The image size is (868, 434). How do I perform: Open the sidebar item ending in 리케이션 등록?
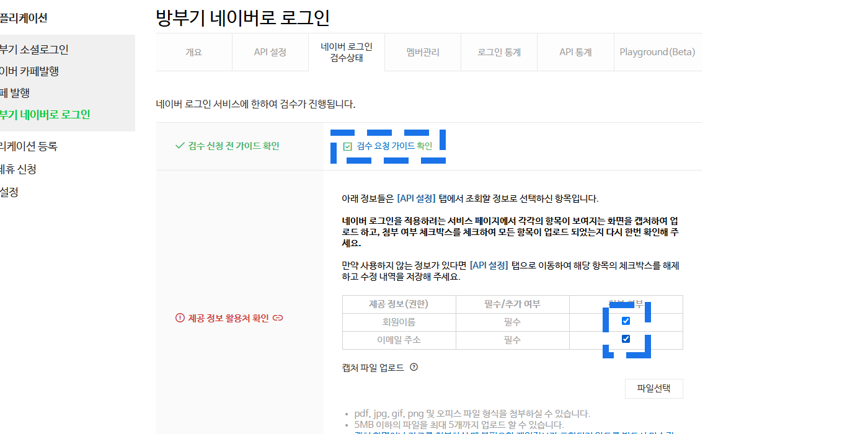(29, 146)
